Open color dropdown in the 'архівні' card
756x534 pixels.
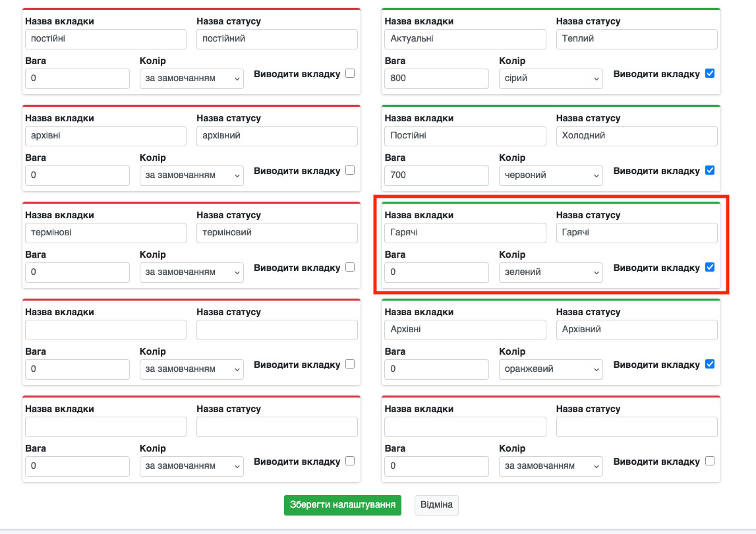[191, 175]
